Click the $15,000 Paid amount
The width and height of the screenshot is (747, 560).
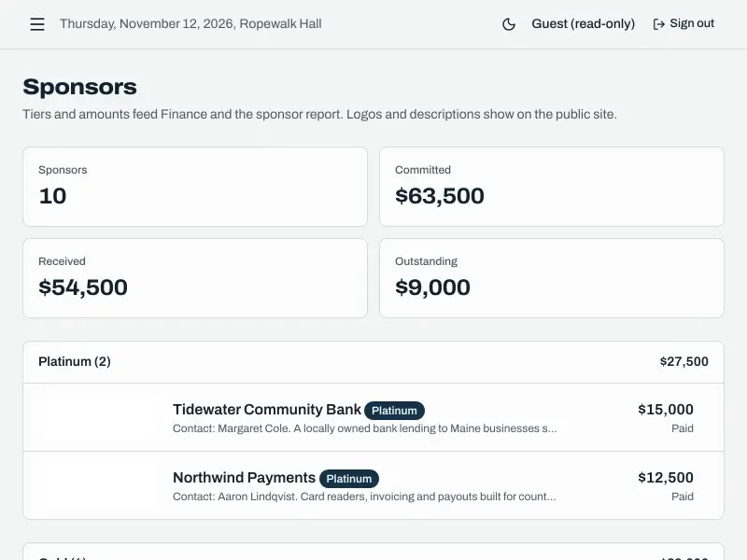pos(666,417)
